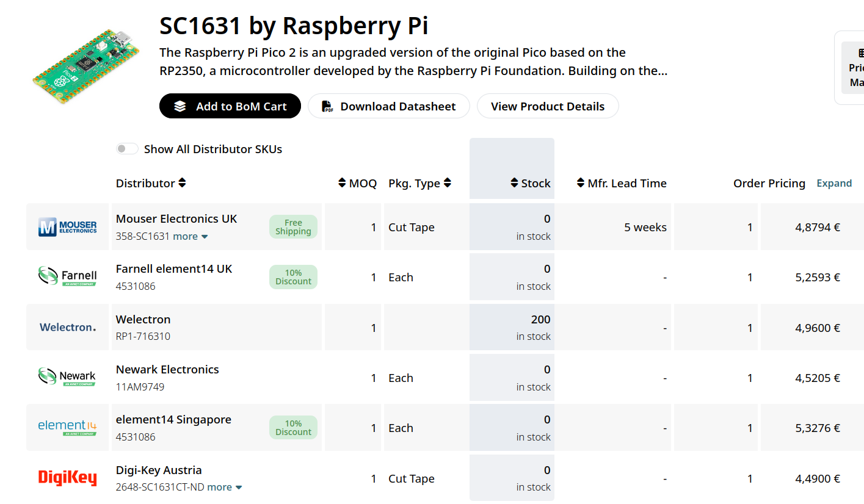The image size is (864, 504).
Task: Click the Farnell logo
Action: coord(68,277)
